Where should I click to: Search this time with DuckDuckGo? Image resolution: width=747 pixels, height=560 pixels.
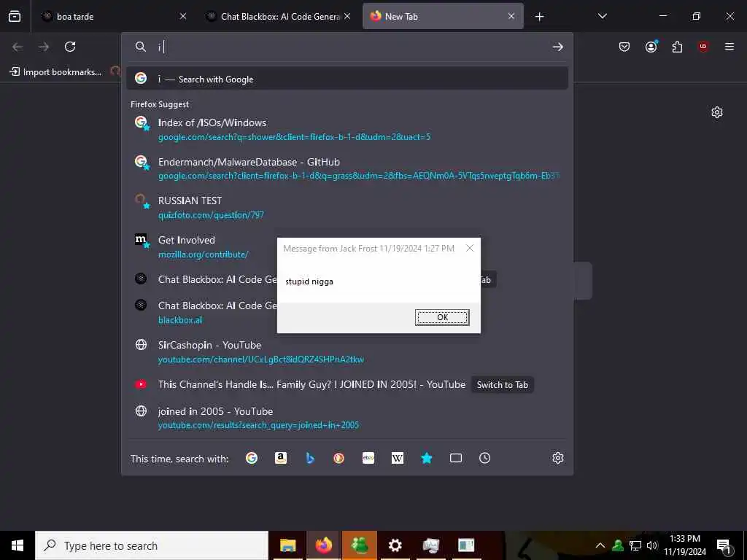tap(338, 458)
